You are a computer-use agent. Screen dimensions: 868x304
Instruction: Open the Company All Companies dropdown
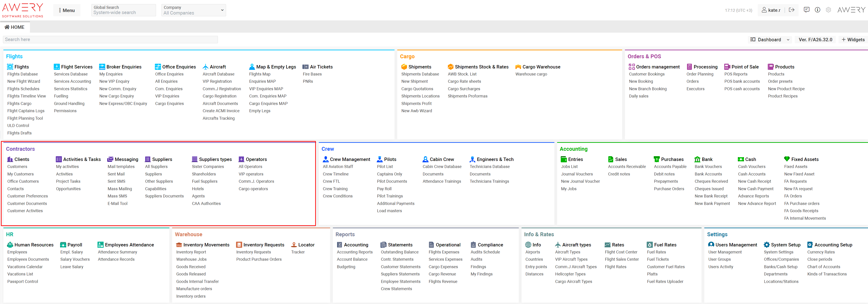pos(193,10)
